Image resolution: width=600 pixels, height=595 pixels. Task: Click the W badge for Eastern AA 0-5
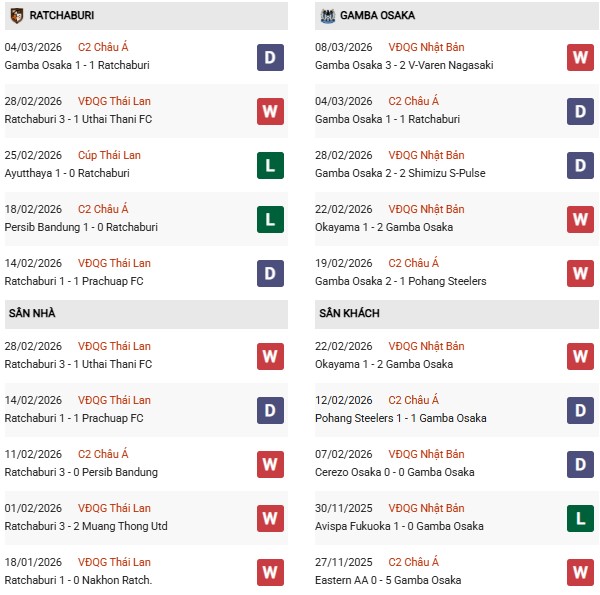[x=580, y=572]
